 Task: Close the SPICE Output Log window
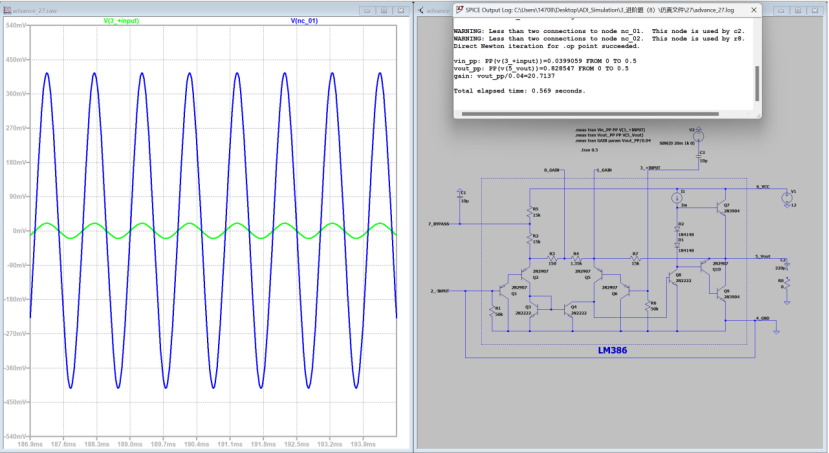pos(754,10)
